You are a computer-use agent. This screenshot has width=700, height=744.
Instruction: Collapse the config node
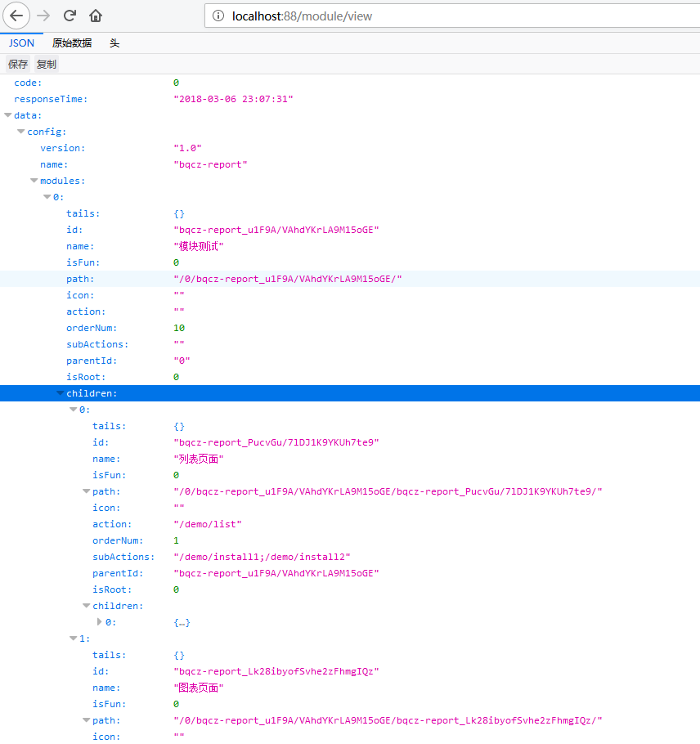pos(21,132)
